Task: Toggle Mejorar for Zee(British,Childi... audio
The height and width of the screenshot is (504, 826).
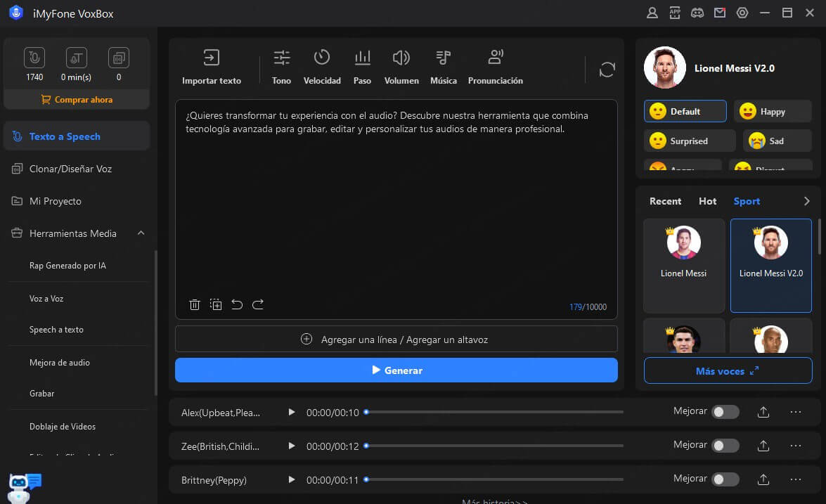Action: pos(725,446)
